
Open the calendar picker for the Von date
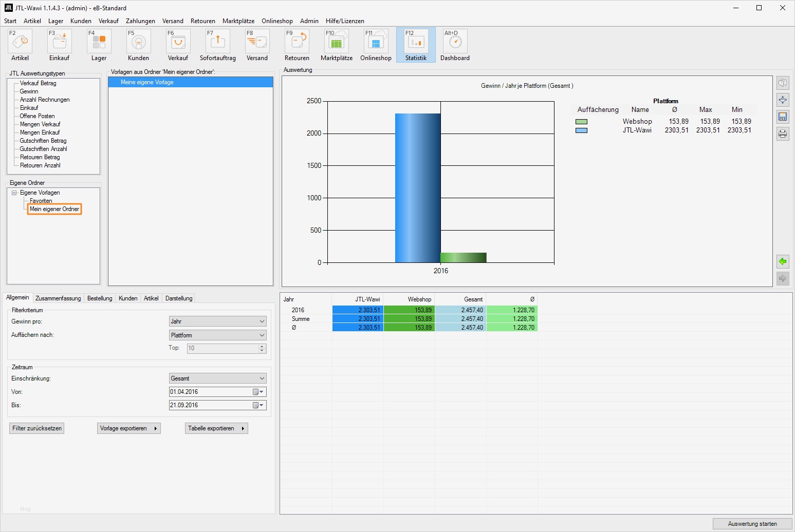pos(258,392)
